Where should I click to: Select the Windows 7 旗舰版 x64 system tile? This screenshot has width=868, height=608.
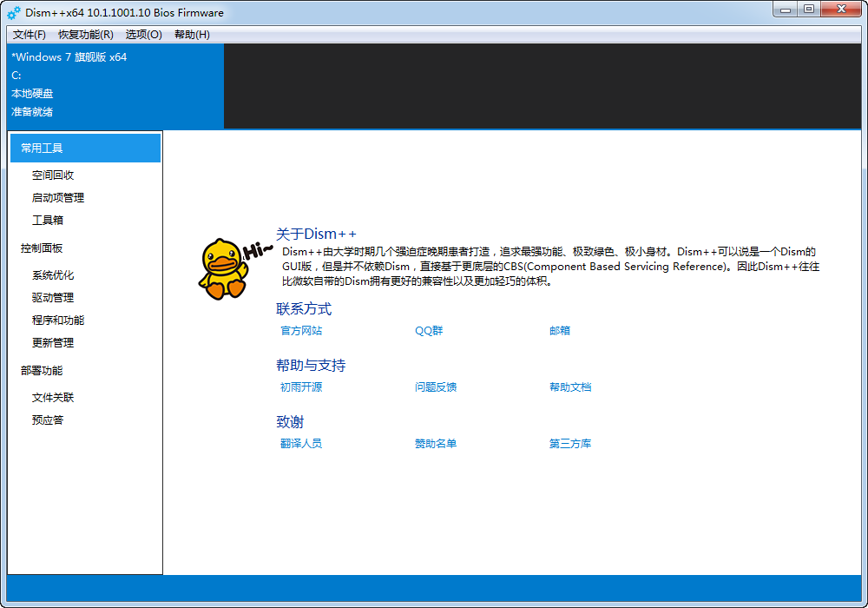115,85
